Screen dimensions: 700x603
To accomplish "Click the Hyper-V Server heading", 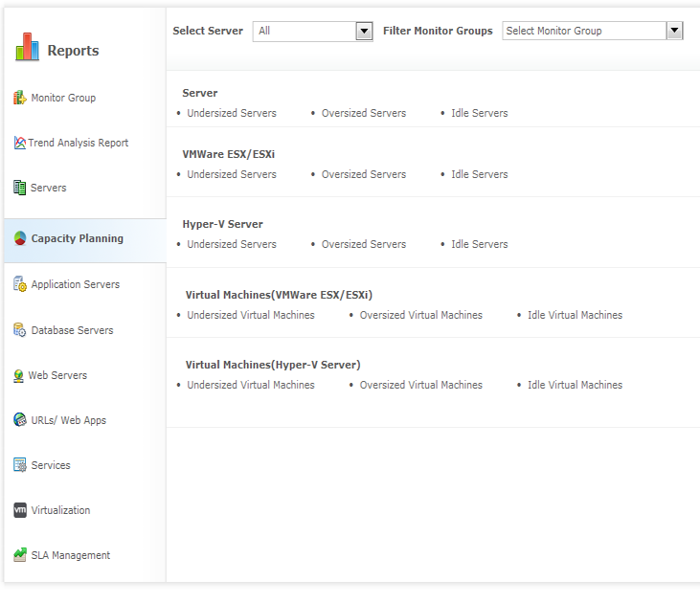I will point(223,224).
